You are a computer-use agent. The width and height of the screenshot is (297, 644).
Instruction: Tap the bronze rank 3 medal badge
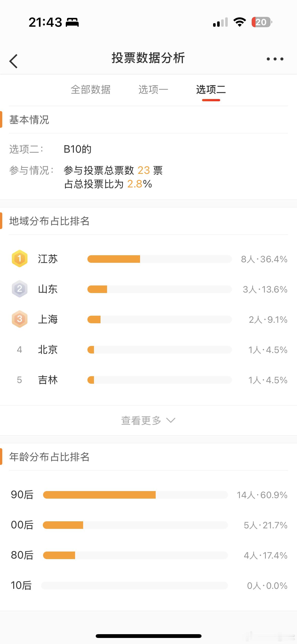click(20, 319)
